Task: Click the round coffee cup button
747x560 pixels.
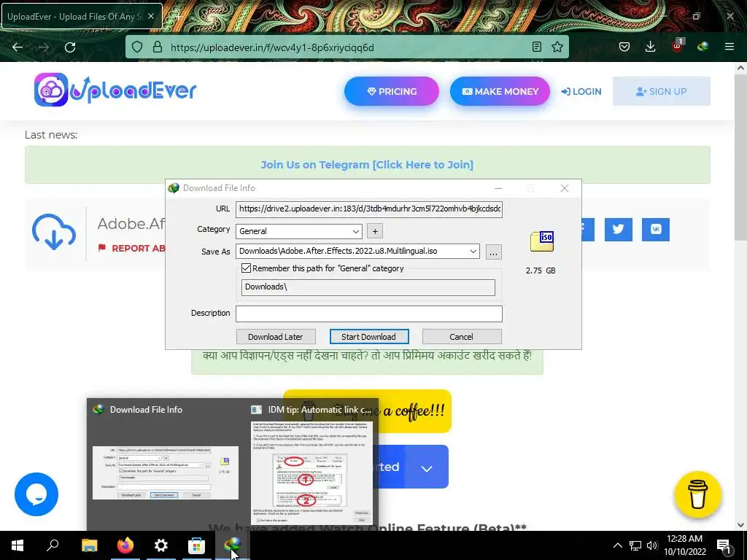Action: 698,494
